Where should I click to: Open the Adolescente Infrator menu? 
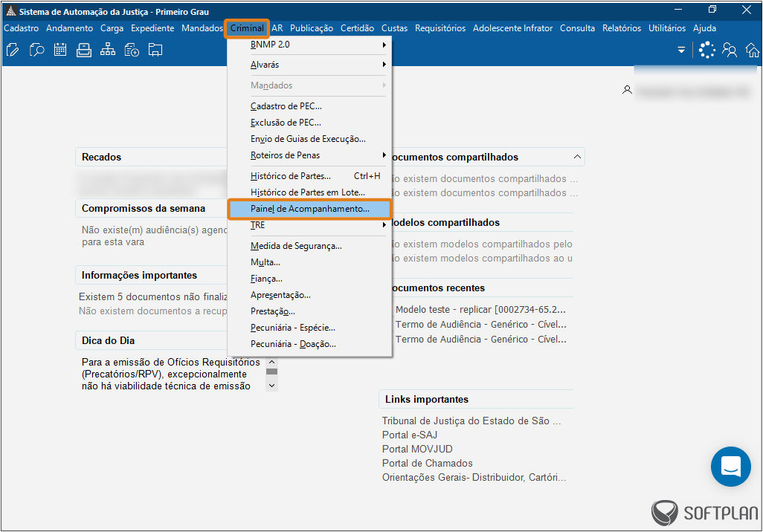click(x=513, y=28)
